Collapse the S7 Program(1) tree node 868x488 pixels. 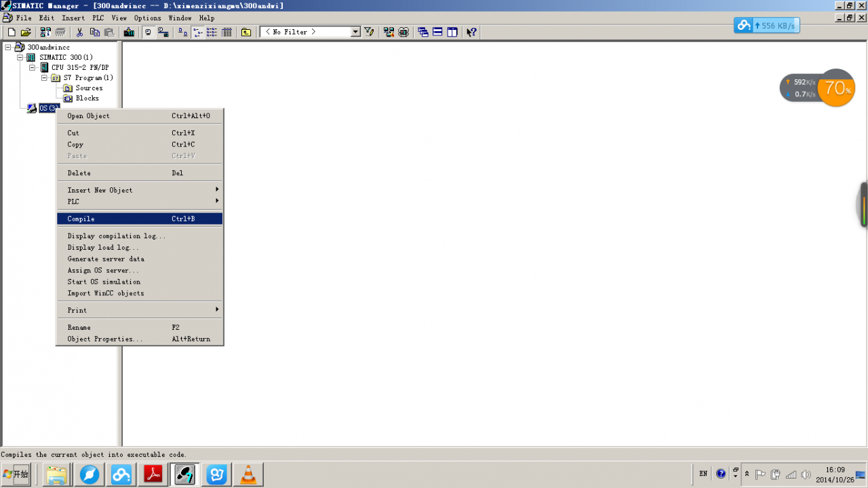pyautogui.click(x=45, y=78)
